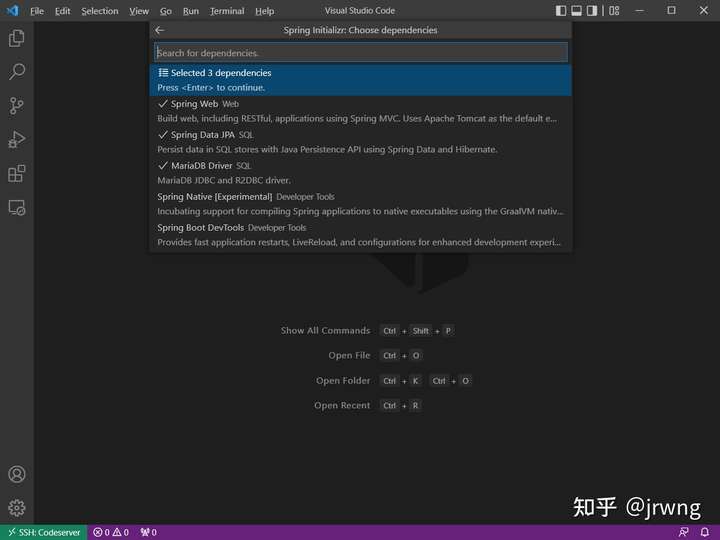Open the Selection menu
The image size is (720, 540).
(x=100, y=11)
